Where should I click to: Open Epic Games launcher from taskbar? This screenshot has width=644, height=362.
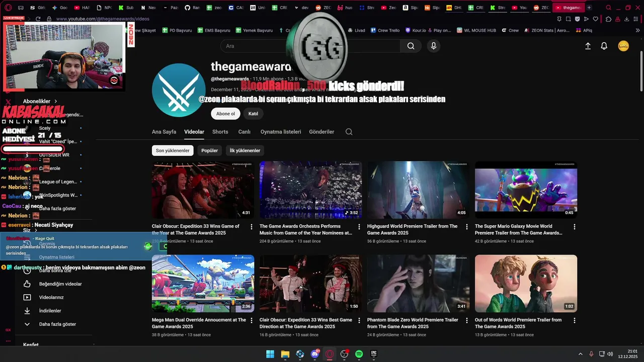coord(374,354)
